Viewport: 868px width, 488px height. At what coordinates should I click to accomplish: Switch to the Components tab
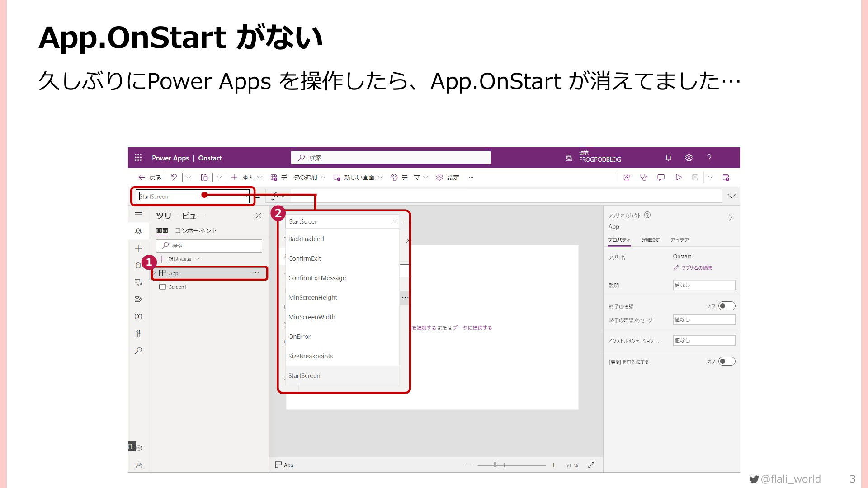[196, 230]
